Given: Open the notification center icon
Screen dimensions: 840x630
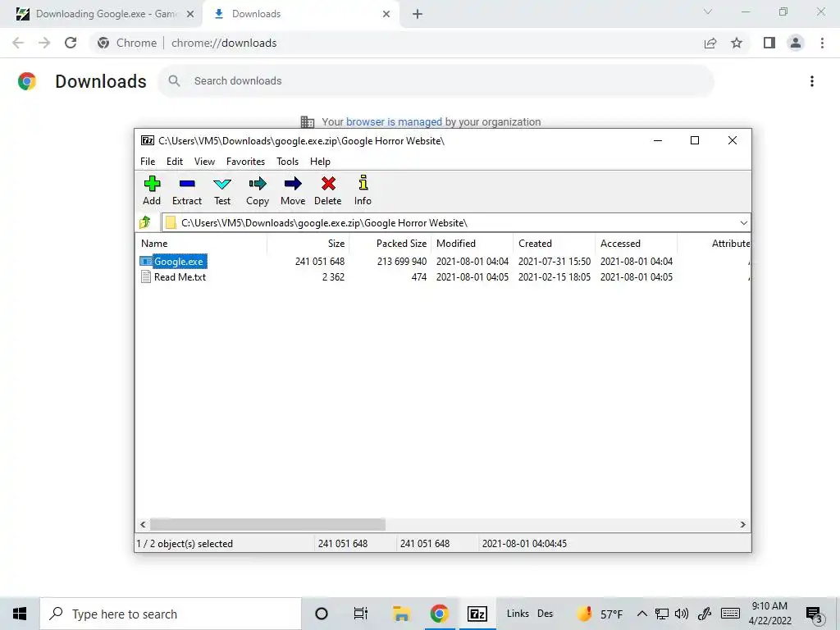Looking at the screenshot, I should coord(814,614).
